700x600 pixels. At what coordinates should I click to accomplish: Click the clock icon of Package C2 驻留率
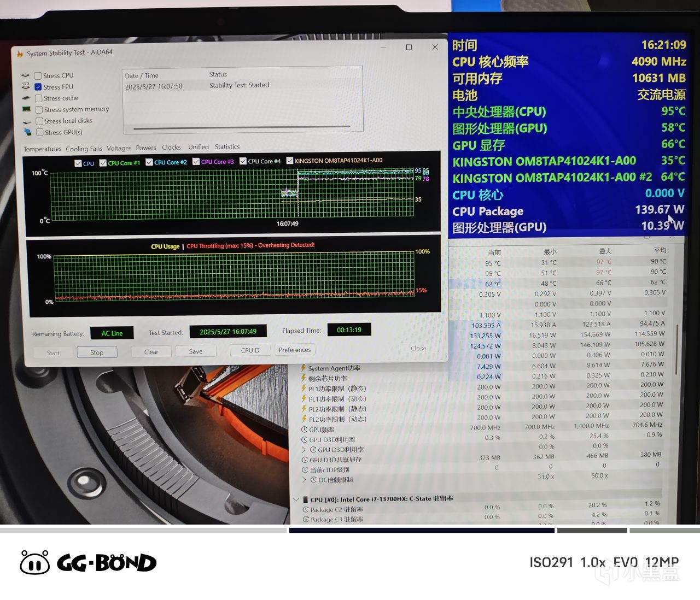click(306, 509)
